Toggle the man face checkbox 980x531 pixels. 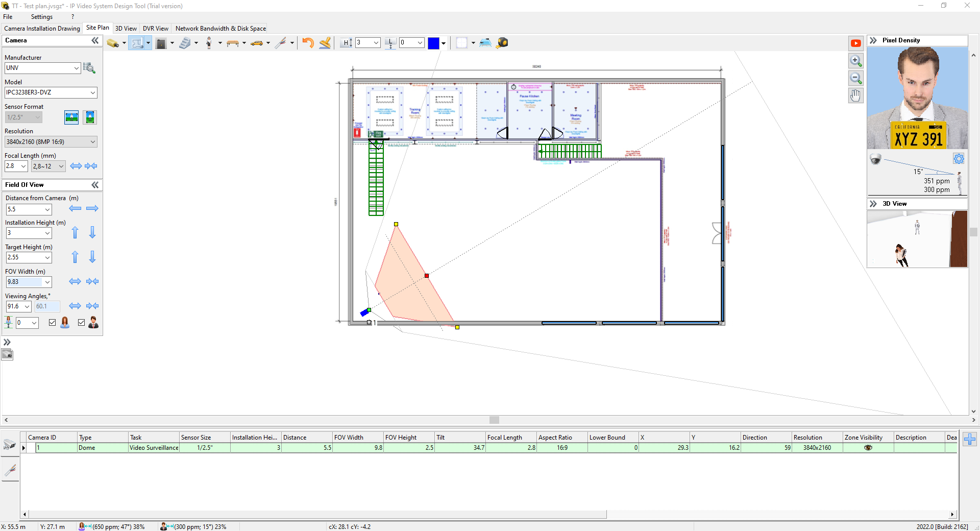tap(81, 322)
